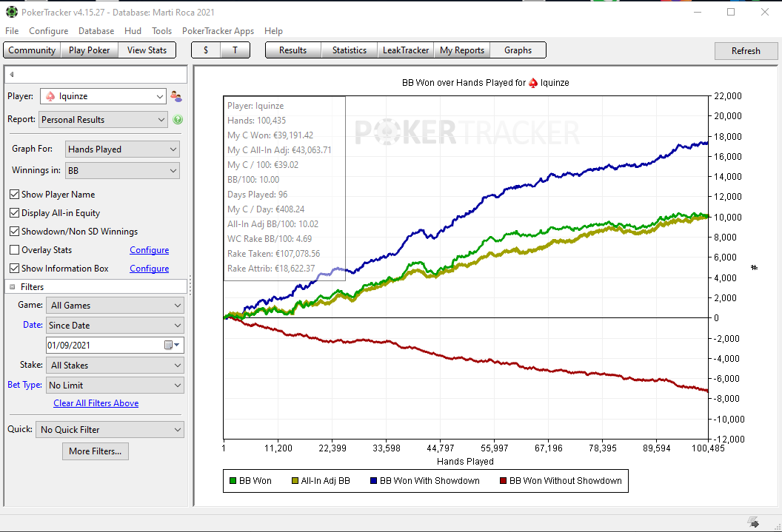This screenshot has height=532, width=782.
Task: Open the Stake filter dropdown
Action: point(115,365)
